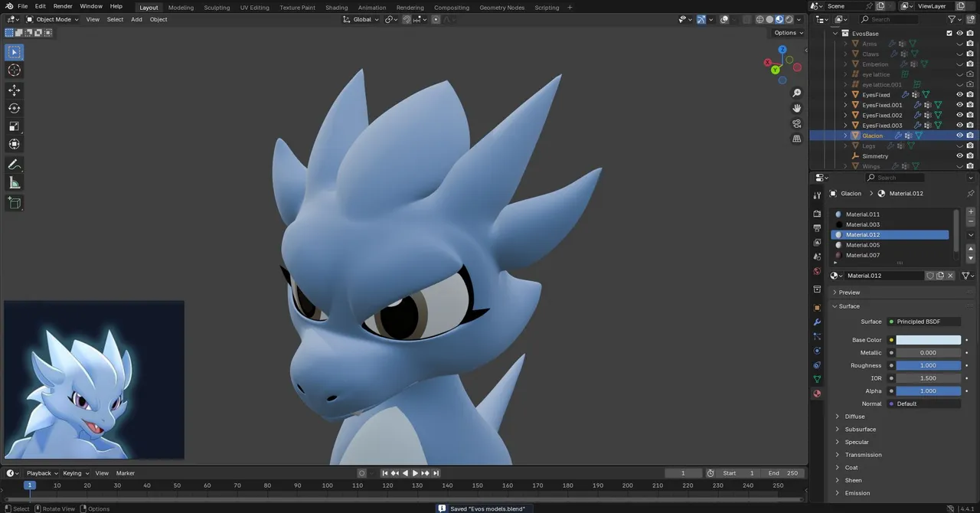The width and height of the screenshot is (980, 513).
Task: Pick the Scale tool
Action: point(15,126)
